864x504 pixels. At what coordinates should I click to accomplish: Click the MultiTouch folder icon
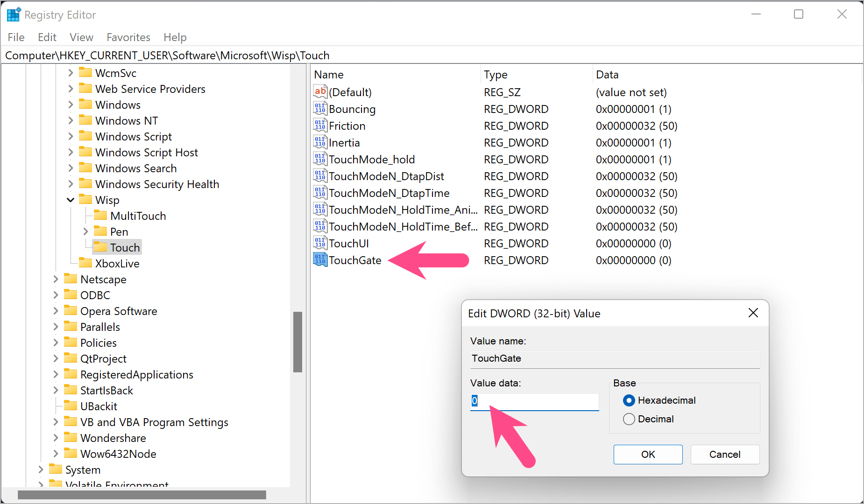(x=101, y=215)
